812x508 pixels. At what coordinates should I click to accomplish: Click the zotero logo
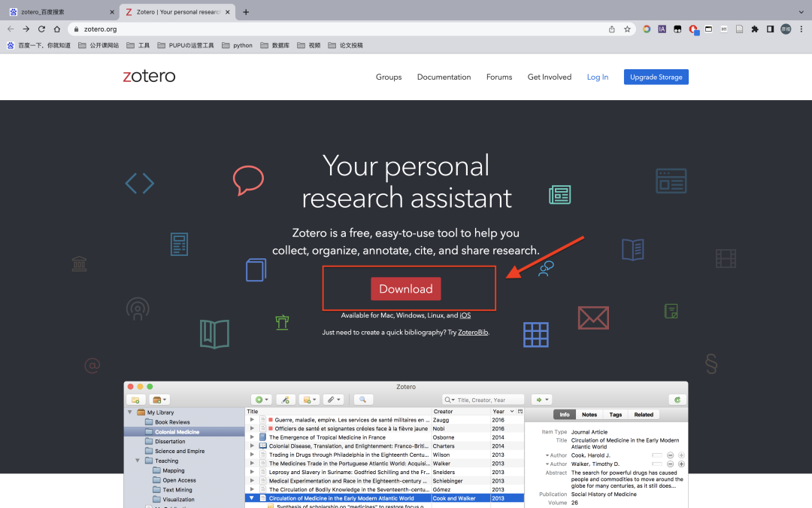click(x=149, y=76)
